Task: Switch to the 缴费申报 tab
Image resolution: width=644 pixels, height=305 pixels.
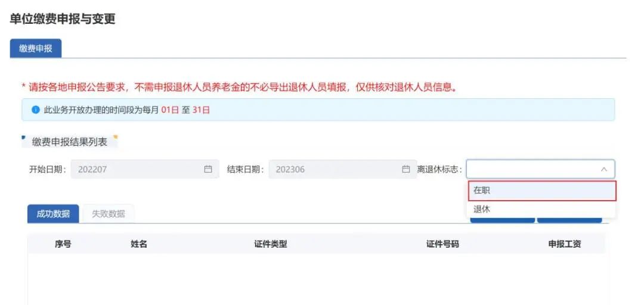Action: 36,49
